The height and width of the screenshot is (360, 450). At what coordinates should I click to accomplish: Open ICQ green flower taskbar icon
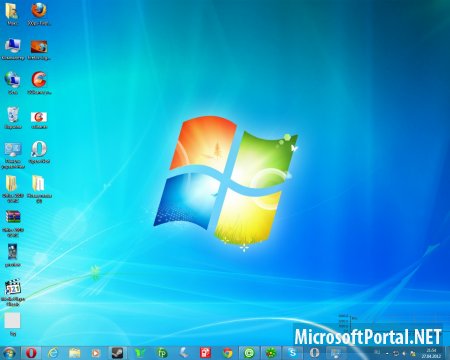271,353
